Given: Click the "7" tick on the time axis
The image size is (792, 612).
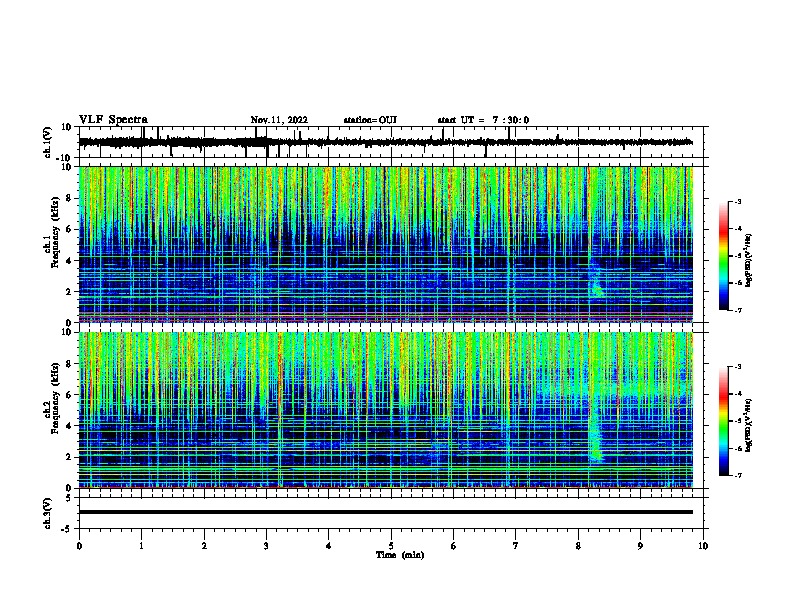Looking at the screenshot, I should (x=516, y=546).
